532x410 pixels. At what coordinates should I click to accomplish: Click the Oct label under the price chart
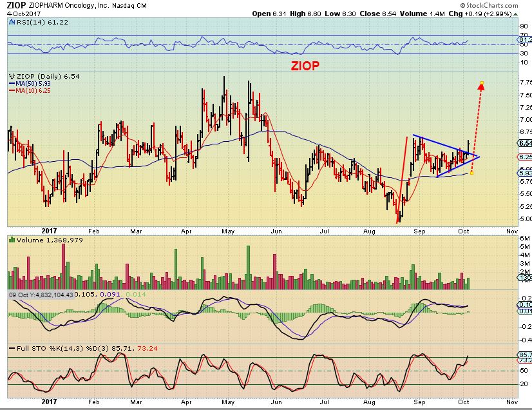click(x=464, y=231)
